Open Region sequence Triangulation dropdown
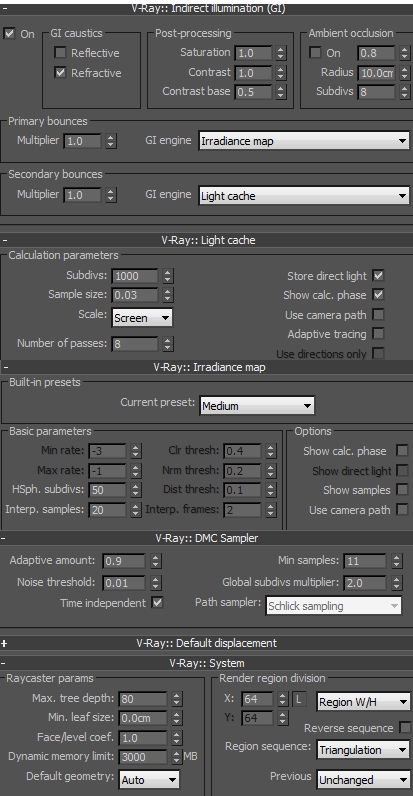The width and height of the screenshot is (413, 796). tap(363, 750)
